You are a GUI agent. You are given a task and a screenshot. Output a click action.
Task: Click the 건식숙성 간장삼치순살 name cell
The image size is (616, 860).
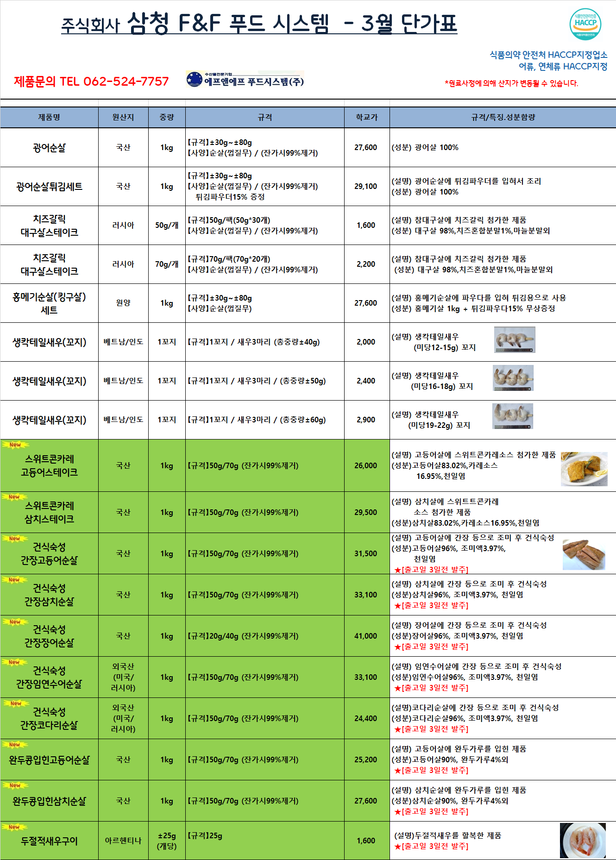click(x=49, y=595)
